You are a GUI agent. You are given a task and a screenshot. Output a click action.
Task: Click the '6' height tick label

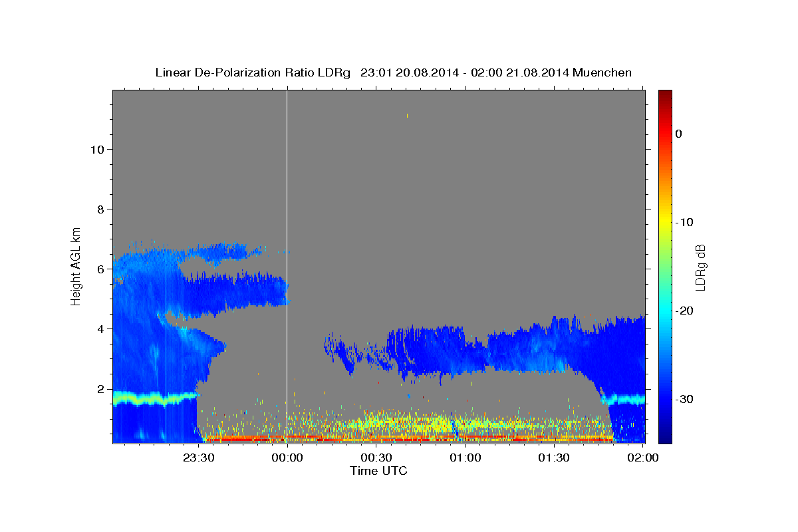tap(100, 269)
